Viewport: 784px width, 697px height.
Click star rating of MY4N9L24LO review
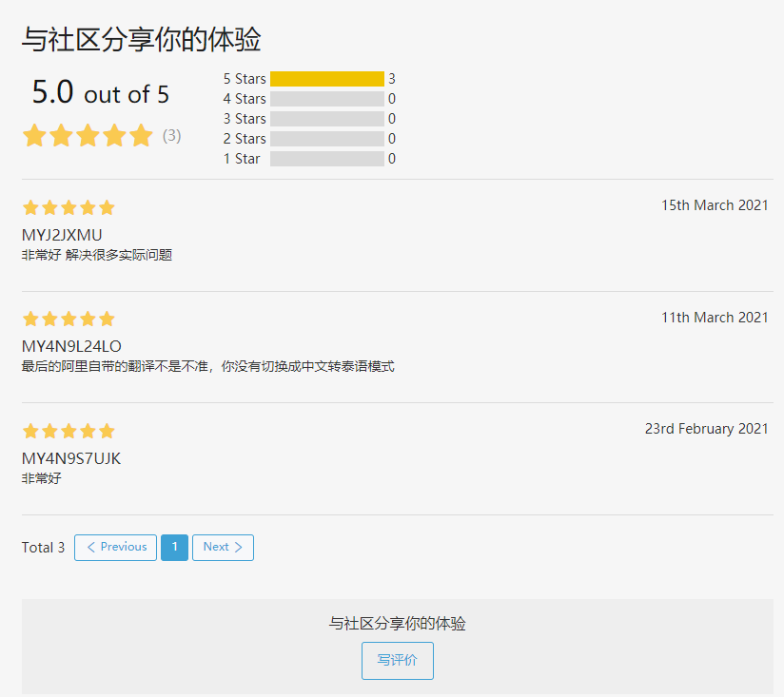coord(69,319)
